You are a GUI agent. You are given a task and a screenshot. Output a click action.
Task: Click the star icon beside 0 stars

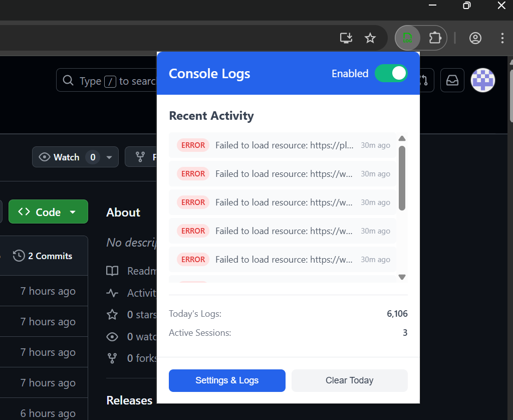[112, 314]
